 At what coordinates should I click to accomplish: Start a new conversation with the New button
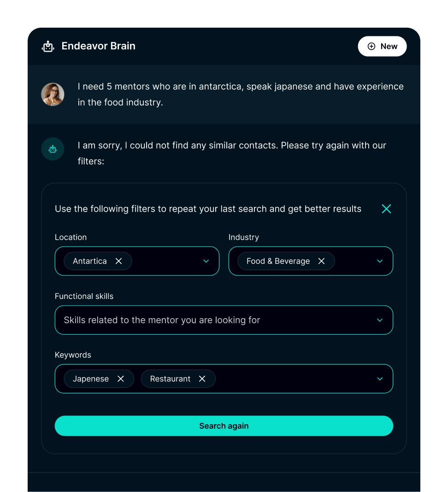coord(382,46)
